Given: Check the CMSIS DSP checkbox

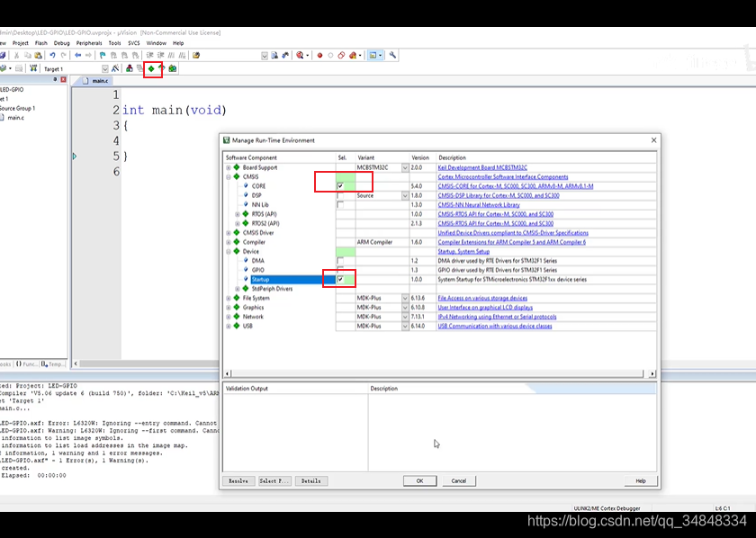Looking at the screenshot, I should tap(340, 196).
